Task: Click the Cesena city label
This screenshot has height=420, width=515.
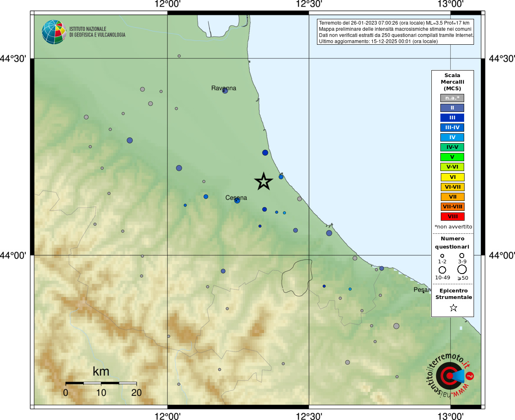Action: coord(236,198)
